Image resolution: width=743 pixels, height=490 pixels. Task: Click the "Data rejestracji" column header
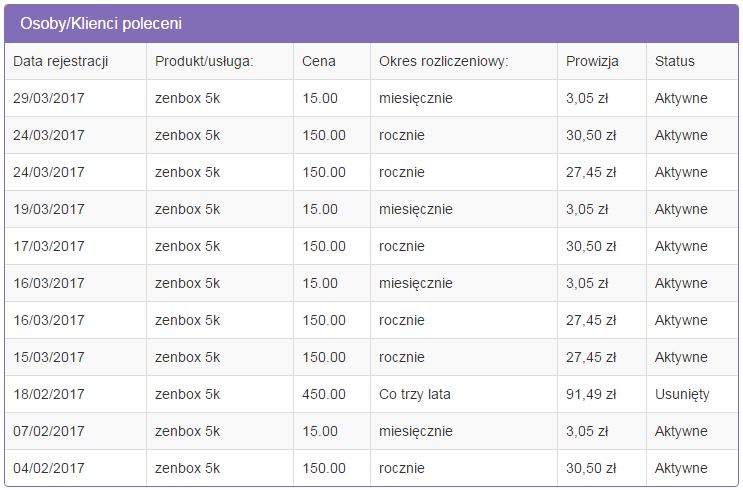coord(60,61)
